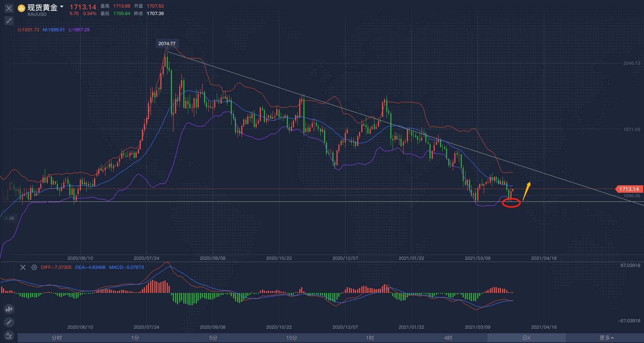Screen dimensions: 644x343
Task: Click the 2020/07/24 date on main chart axis
Action: point(146,258)
